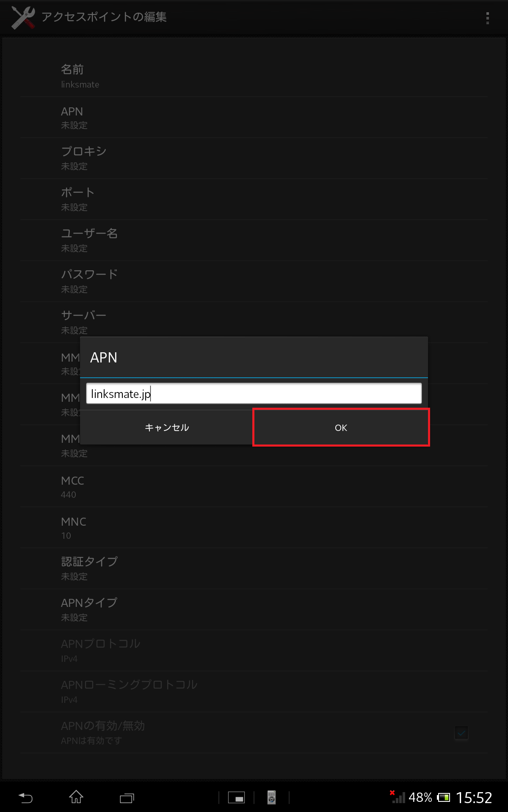Screen dimensions: 508x812
Task: Open the 認証タイプ setting row
Action: tap(254, 569)
